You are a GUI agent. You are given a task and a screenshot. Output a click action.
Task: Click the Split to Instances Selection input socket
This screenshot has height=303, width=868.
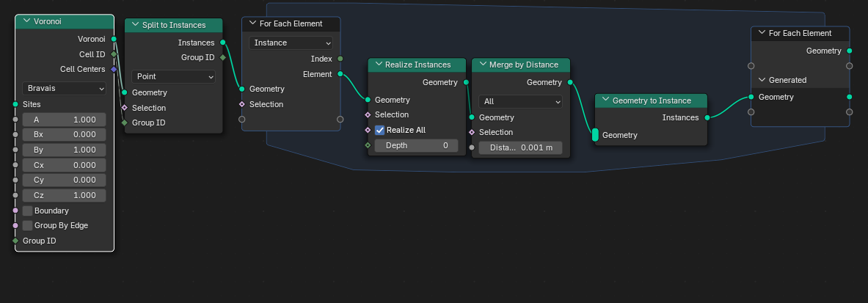[125, 107]
